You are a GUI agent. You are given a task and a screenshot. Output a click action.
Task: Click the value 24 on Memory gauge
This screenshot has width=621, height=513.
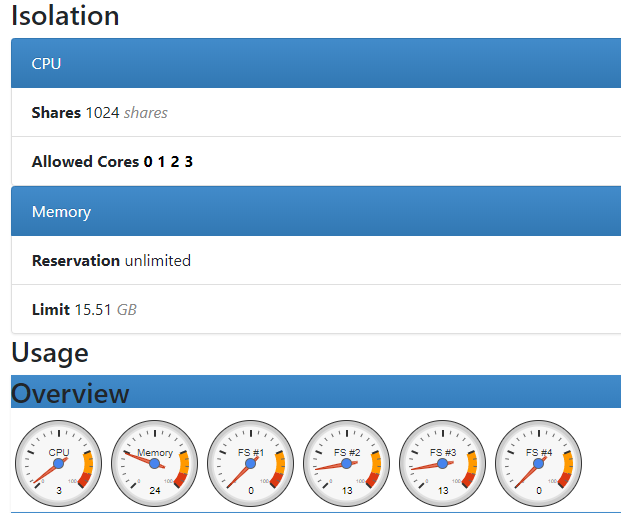(155, 491)
